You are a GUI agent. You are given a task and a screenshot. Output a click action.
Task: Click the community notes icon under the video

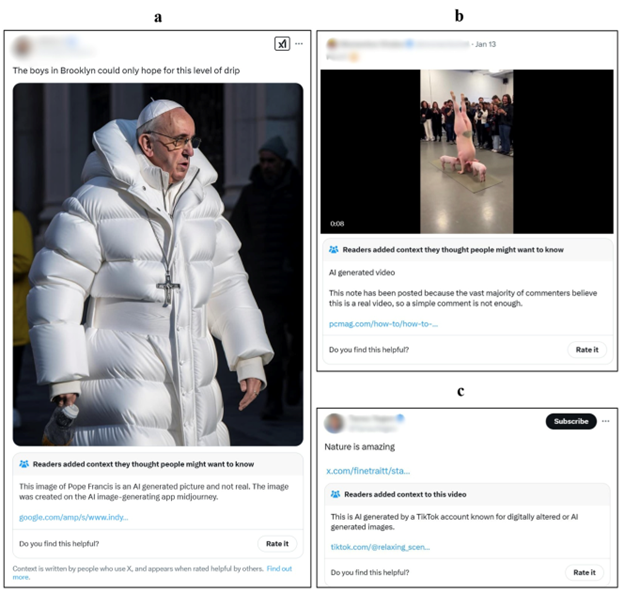(334, 250)
